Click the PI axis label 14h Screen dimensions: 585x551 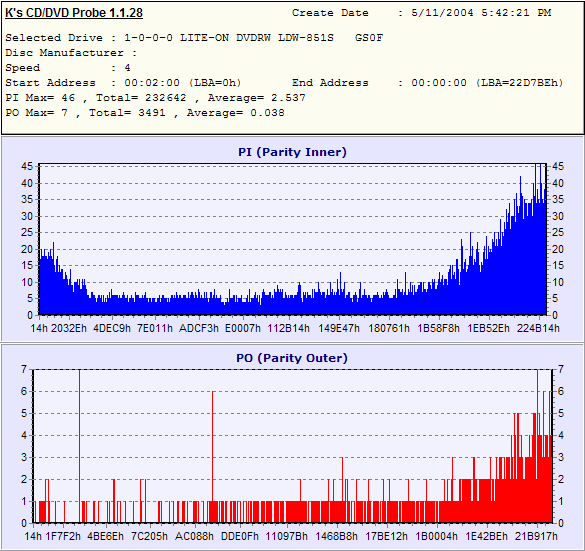coord(39,328)
